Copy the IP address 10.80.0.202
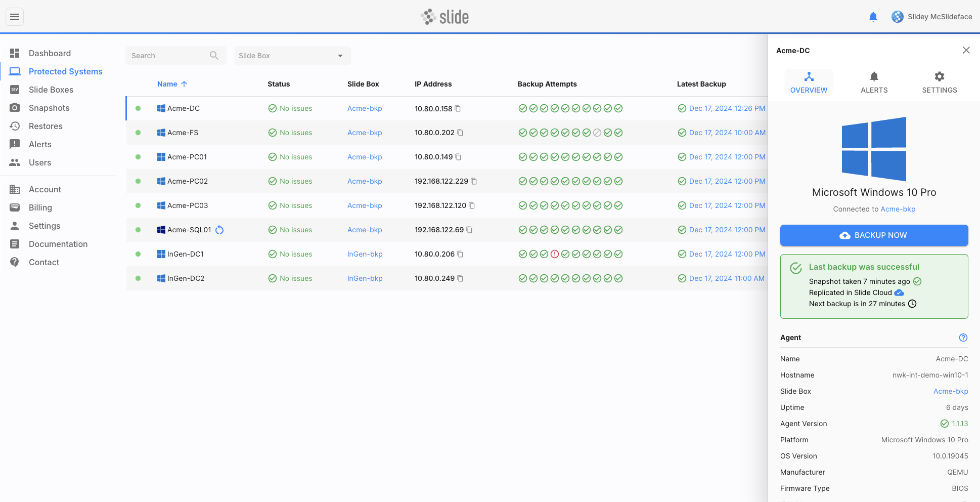 (460, 133)
